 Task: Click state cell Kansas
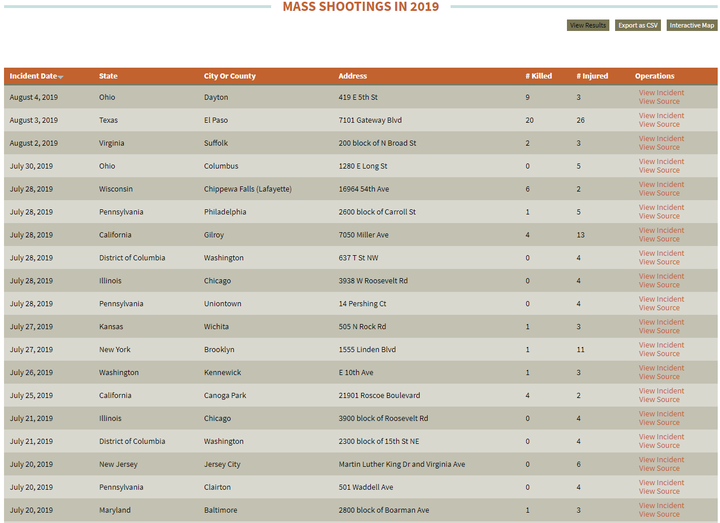111,327
